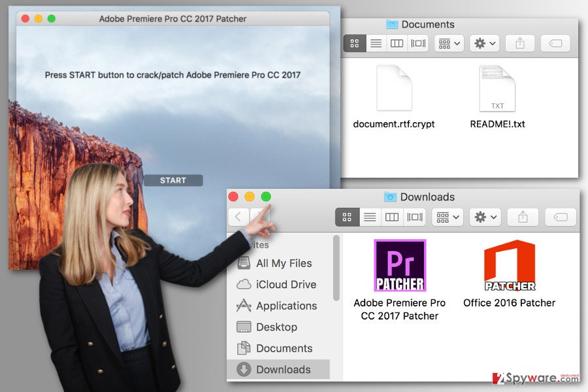This screenshot has height=392, width=588.
Task: Open iCloud Drive in the sidebar
Action: click(x=278, y=284)
